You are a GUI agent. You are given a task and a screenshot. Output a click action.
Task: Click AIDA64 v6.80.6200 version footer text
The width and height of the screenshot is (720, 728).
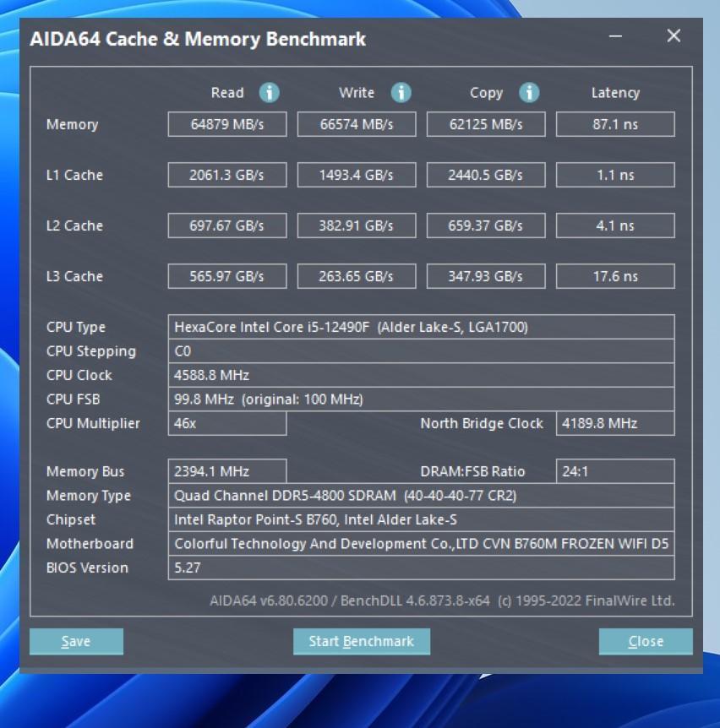tap(442, 600)
